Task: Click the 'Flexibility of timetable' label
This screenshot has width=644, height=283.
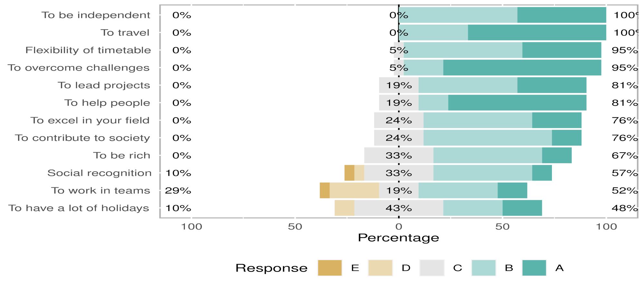Action: (88, 50)
